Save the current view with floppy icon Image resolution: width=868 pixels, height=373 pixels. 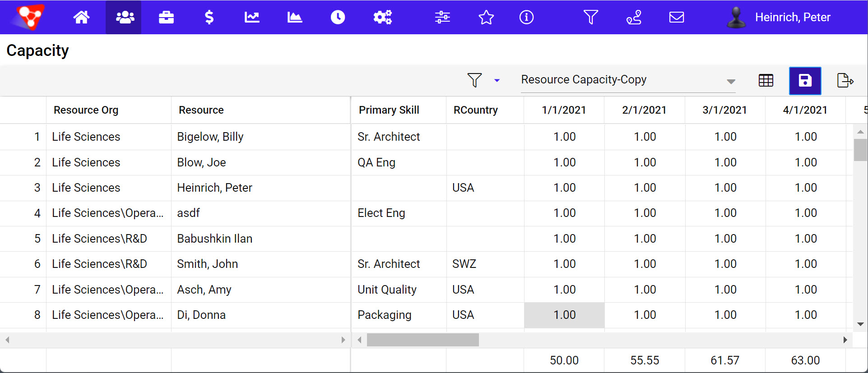805,81
